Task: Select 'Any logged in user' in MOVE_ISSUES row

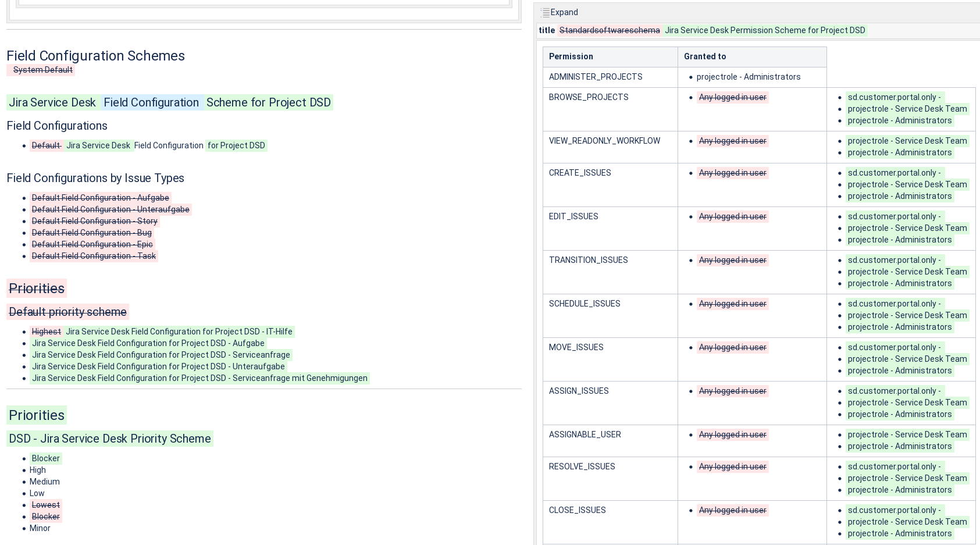Action: pyautogui.click(x=732, y=347)
